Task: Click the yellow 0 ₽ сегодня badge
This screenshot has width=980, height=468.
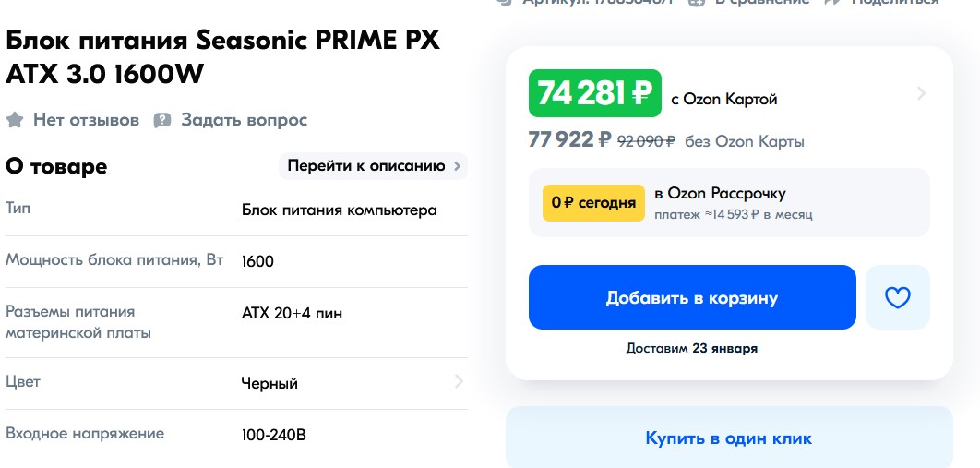Action: (x=593, y=203)
